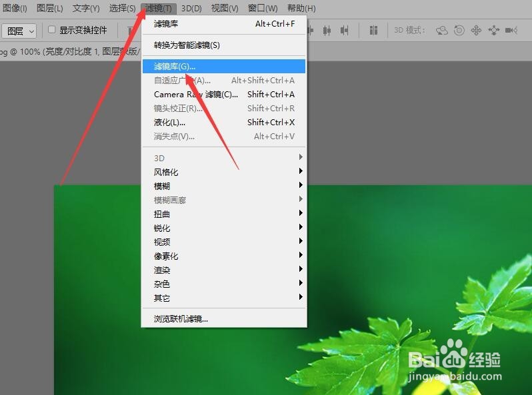
Task: Expand the 模糊画廊 submenu
Action: (x=224, y=199)
